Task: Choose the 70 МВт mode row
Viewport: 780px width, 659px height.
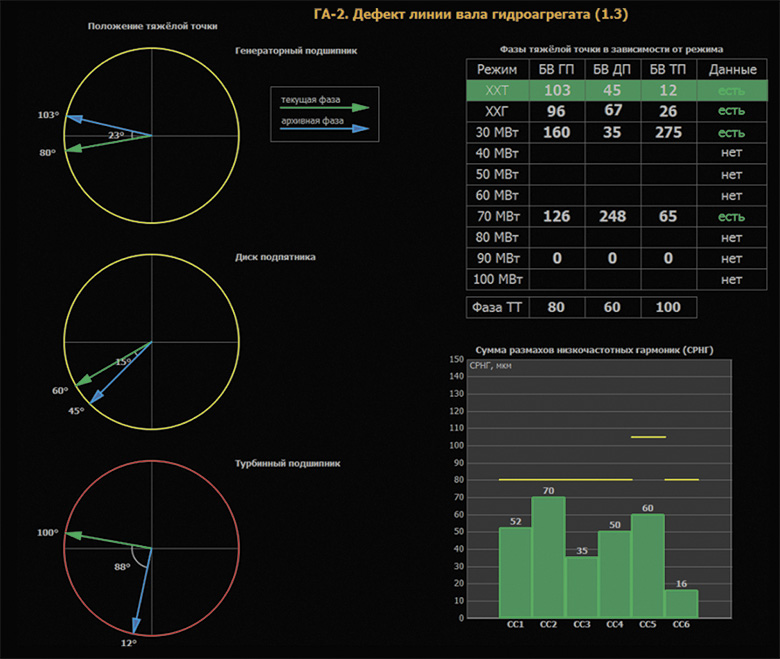Action: tap(497, 216)
